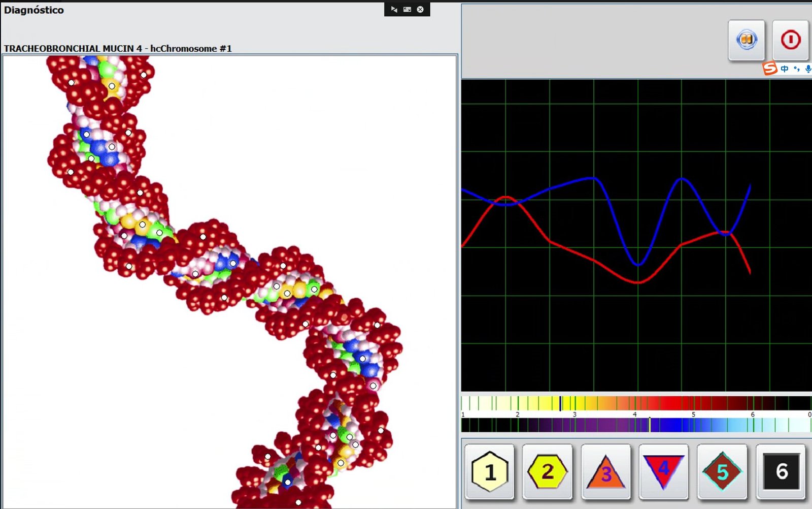Click the pale hexagon level 1 button

pos(489,471)
